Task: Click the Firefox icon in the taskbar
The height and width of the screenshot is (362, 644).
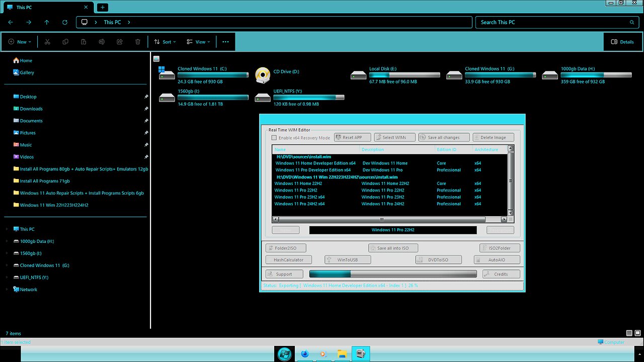Action: point(304,354)
